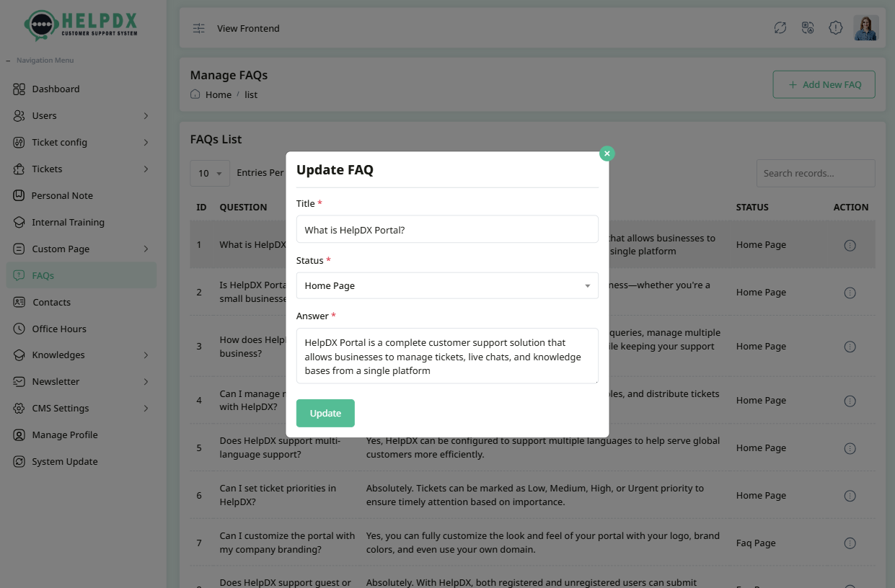Image resolution: width=895 pixels, height=588 pixels.
Task: Click 'Does HelpDX support multi-language support?' question
Action: tap(281, 447)
